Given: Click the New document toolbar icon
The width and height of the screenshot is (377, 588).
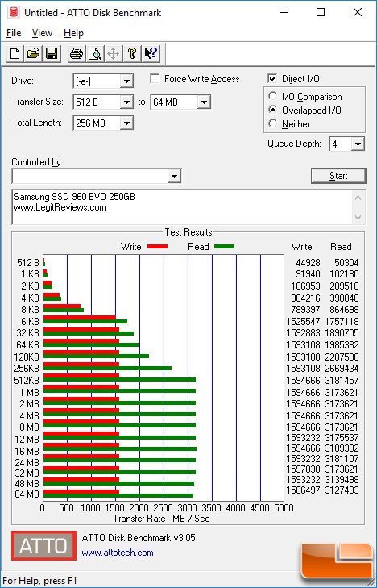Looking at the screenshot, I should click(14, 54).
